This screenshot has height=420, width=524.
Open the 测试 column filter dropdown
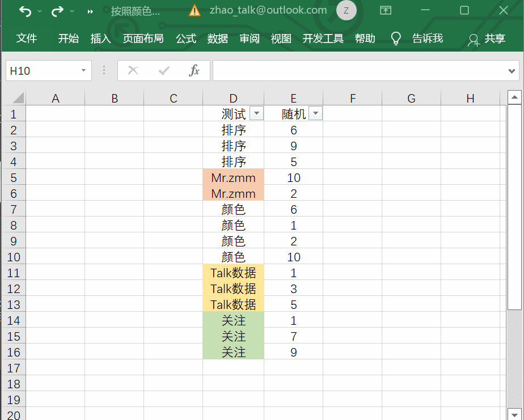click(x=257, y=113)
